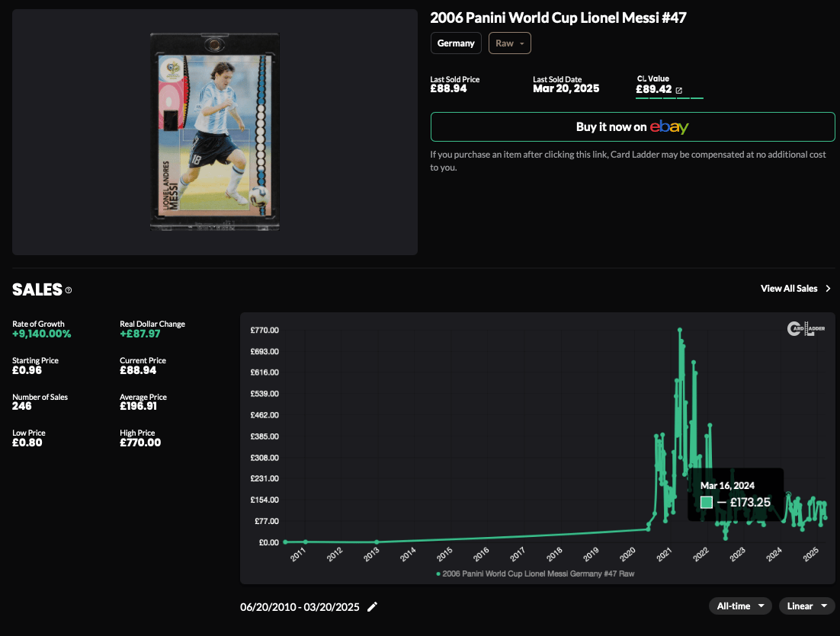Open the All-time range dropdown
Viewport: 840px width, 636px height.
click(740, 606)
